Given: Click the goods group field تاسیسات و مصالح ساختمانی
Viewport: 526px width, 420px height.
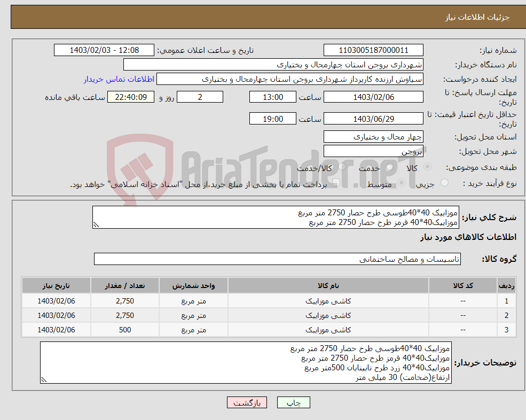Looking at the screenshot, I should point(278,259).
